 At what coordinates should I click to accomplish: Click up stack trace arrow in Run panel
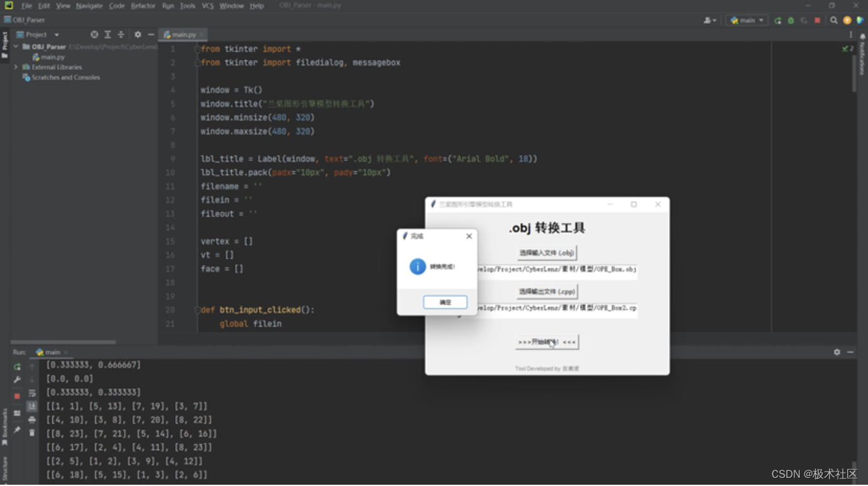pos(32,366)
